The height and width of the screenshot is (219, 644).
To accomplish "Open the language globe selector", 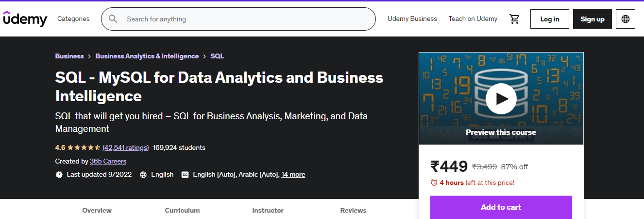I will [x=625, y=19].
